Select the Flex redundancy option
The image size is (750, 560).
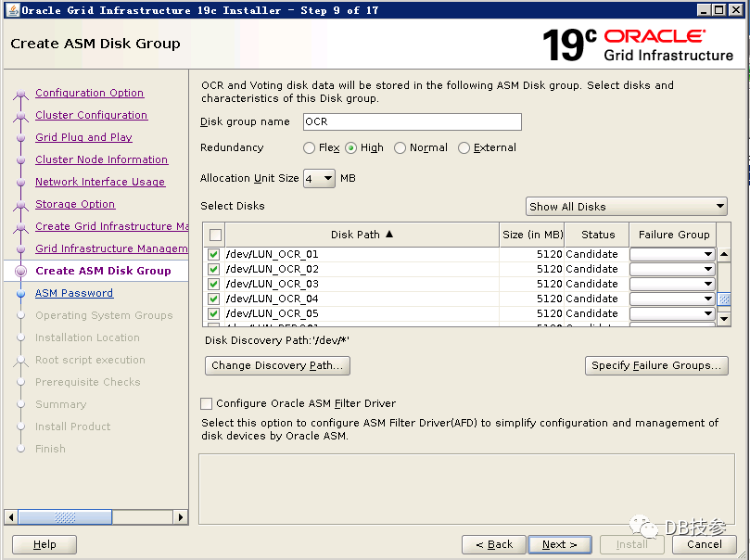click(310, 148)
